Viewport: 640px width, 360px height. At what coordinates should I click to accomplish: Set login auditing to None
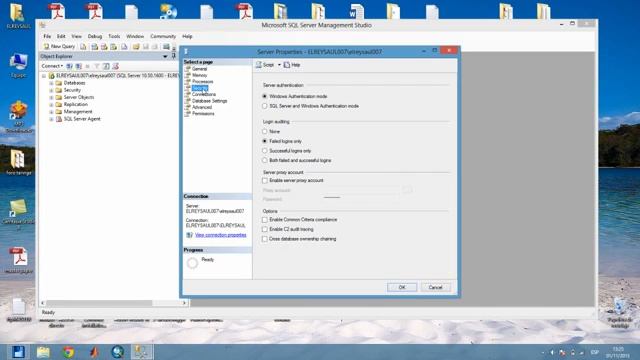coord(264,131)
